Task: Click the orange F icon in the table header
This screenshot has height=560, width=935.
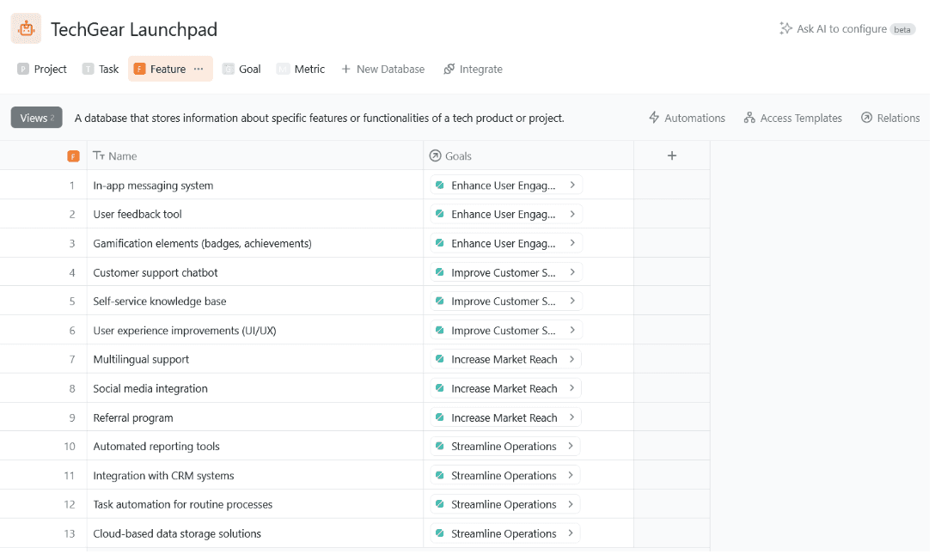Action: (x=73, y=155)
